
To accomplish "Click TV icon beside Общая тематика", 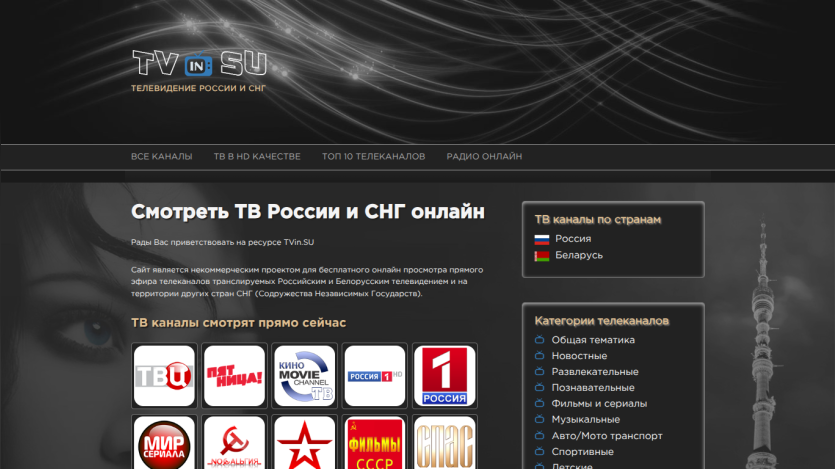I will [x=539, y=339].
